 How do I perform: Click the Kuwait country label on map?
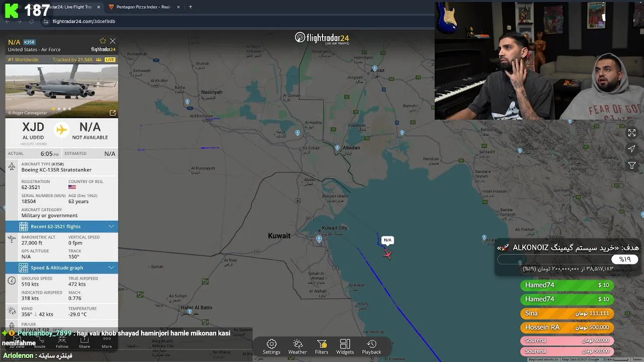point(279,236)
